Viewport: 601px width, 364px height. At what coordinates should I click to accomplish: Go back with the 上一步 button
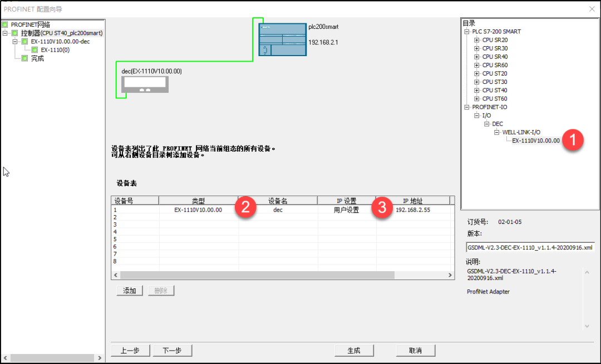130,350
